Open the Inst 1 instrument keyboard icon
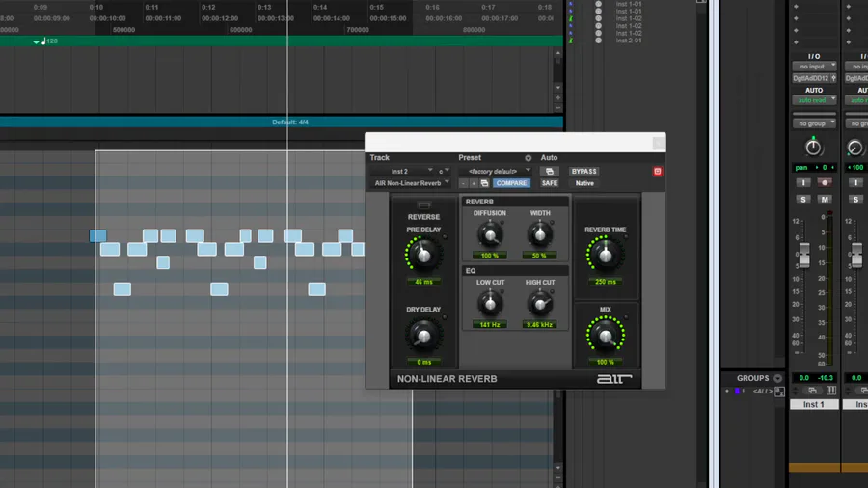The width and height of the screenshot is (868, 488). [x=831, y=391]
